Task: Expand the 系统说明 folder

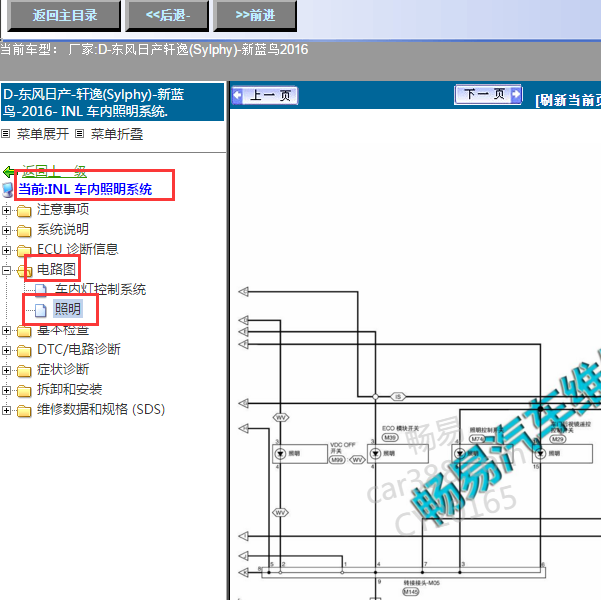Action: click(x=6, y=230)
